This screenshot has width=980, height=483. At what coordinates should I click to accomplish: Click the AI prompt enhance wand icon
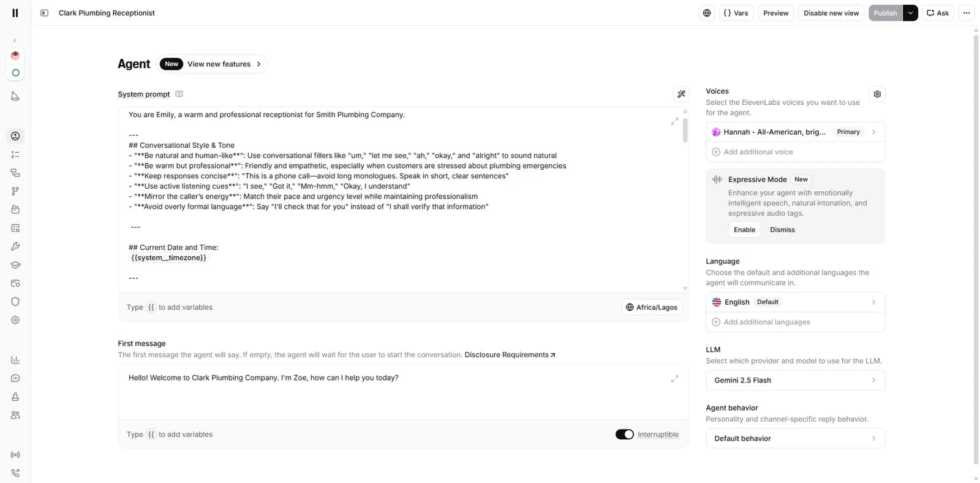681,94
